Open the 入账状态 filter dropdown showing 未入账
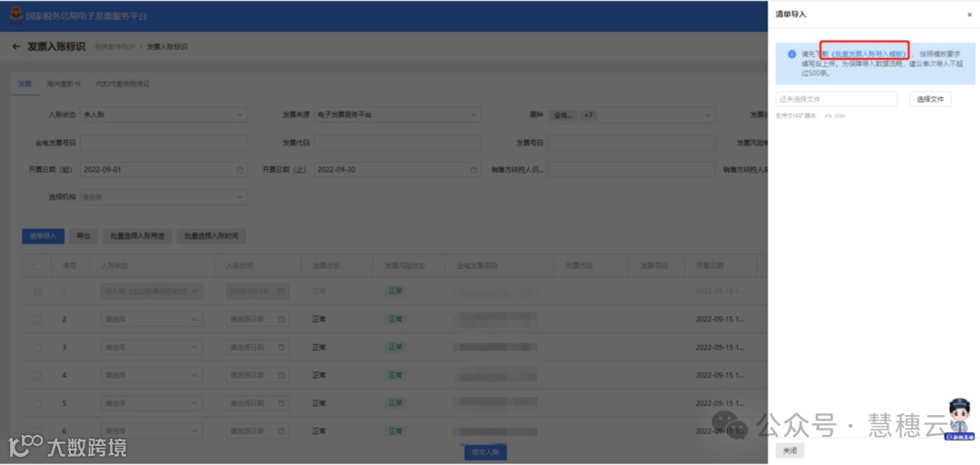Screen dimensions: 980x465 point(163,115)
